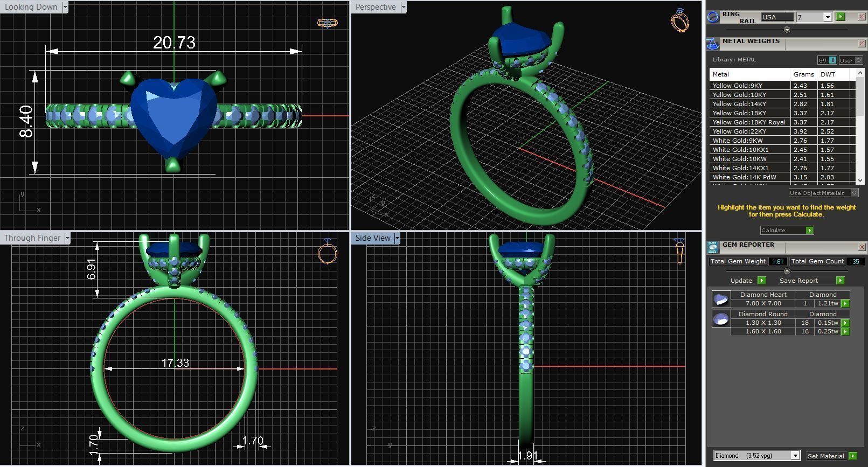Click the green arrow on the 0.15tw row

click(845, 323)
